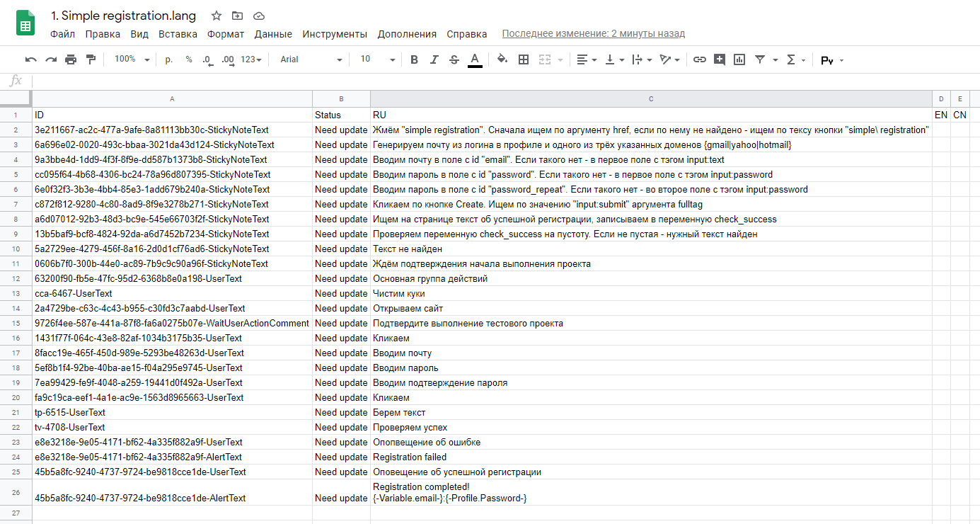
Task: Star this document
Action: point(217,16)
